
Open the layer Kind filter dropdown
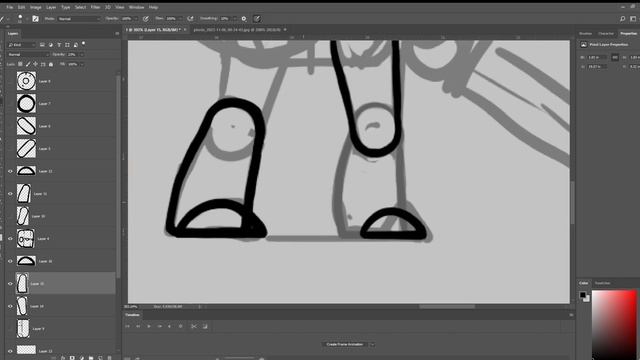(x=22, y=44)
